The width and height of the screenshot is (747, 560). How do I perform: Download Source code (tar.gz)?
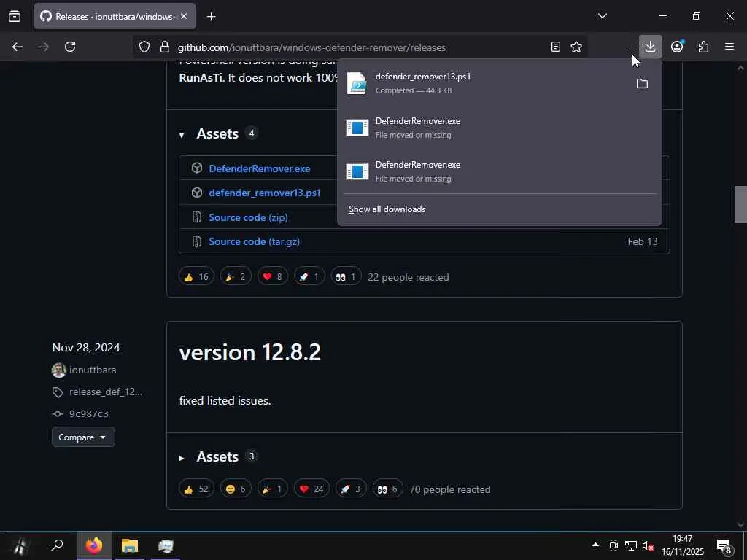(x=255, y=241)
